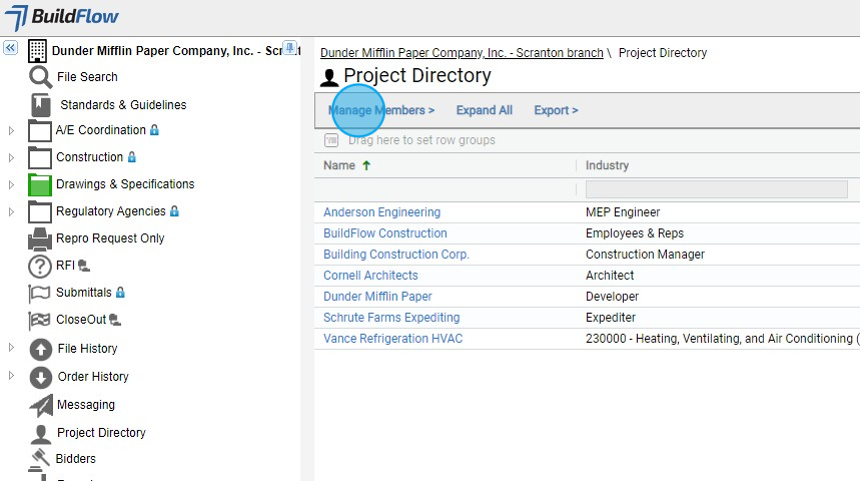This screenshot has width=860, height=481.
Task: Click the 'Construction Manager' industry cell
Action: 645,254
